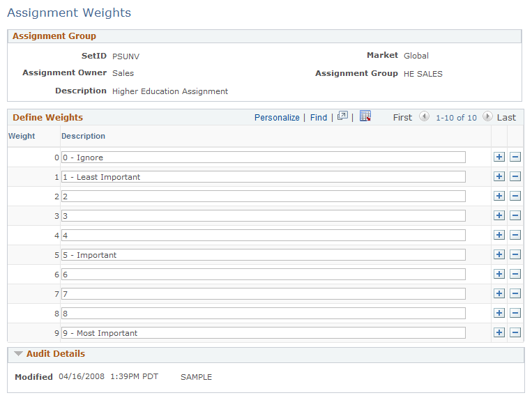Viewport: 532px width, 400px height.
Task: Select the Assignment Group value HE SALES
Action: (x=423, y=74)
